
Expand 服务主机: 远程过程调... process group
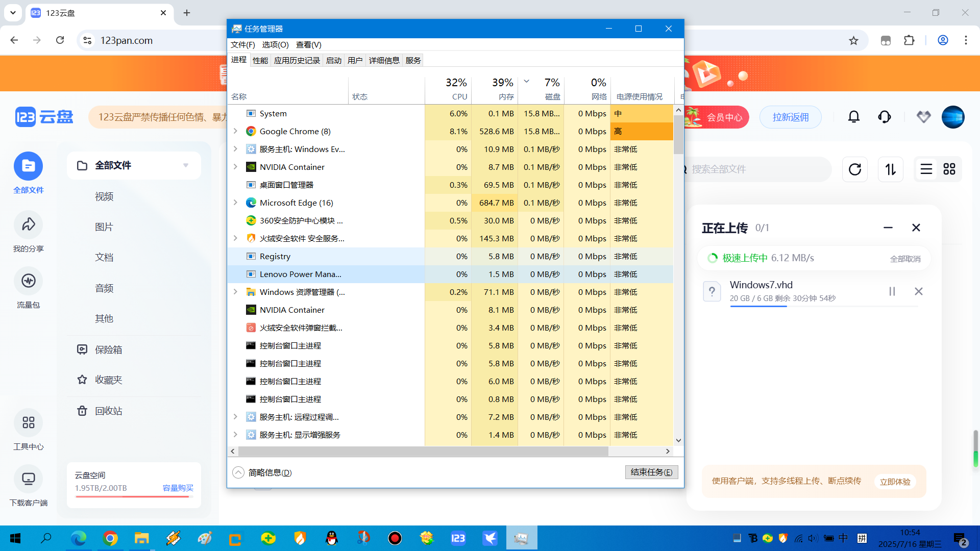pos(235,417)
